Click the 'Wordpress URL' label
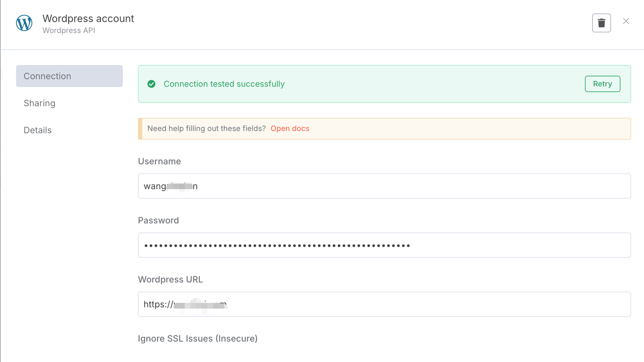This screenshot has height=362, width=644. 170,279
